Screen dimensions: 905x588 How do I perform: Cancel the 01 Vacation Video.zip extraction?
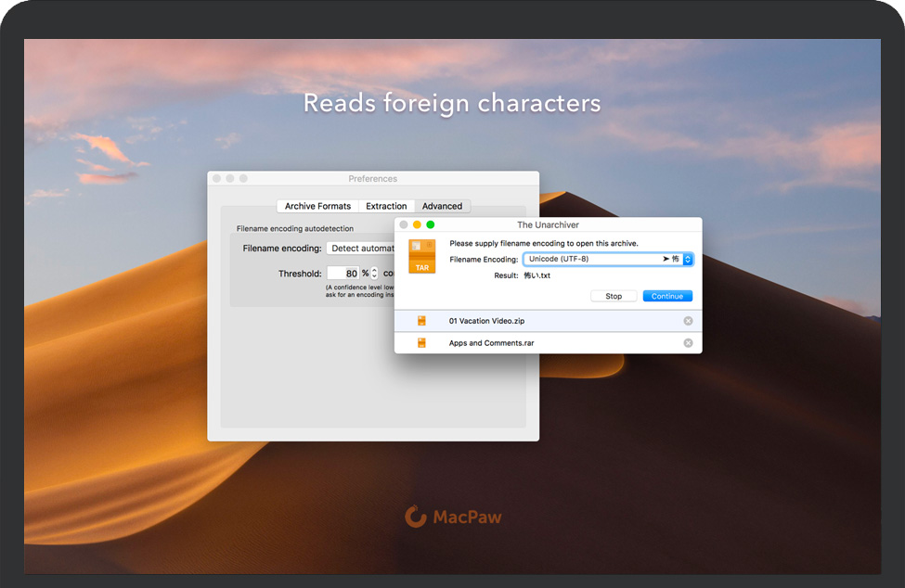[x=688, y=321]
